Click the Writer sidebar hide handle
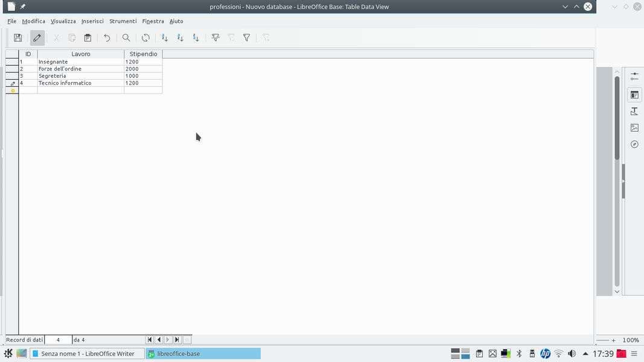 623,181
